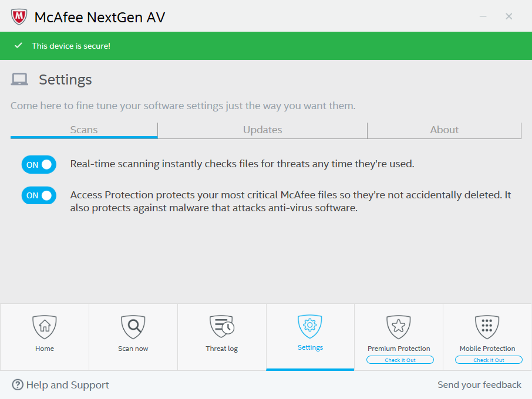Click Check It Out under Mobile Protection
532x399 pixels.
pos(489,360)
